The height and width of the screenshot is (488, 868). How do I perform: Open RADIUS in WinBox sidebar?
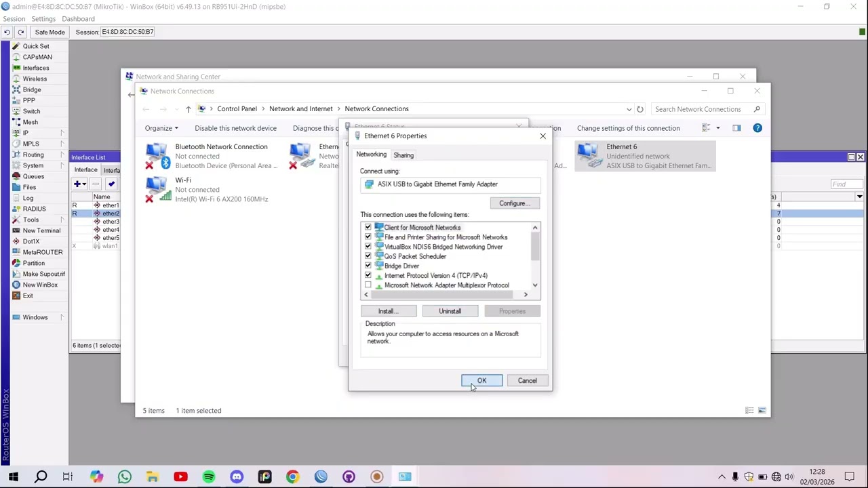click(34, 209)
